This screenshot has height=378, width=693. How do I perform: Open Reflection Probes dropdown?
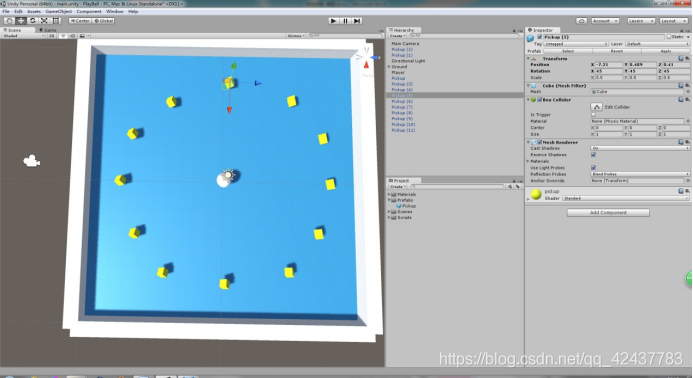tap(640, 174)
